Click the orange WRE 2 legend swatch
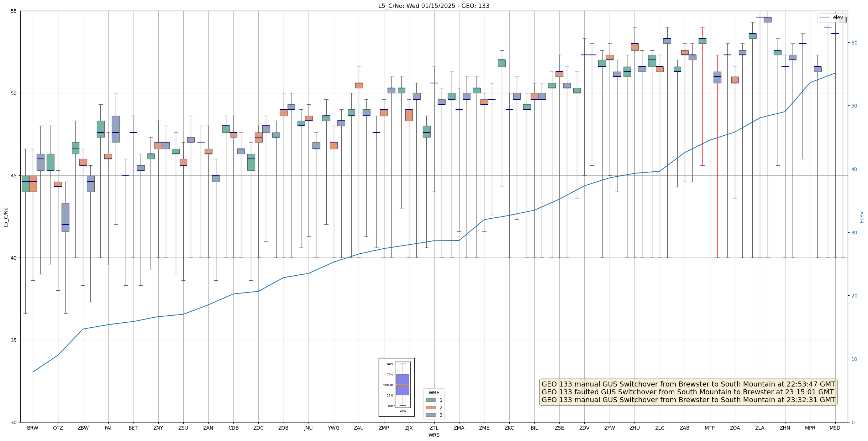This screenshot has width=868, height=441. pyautogui.click(x=431, y=408)
